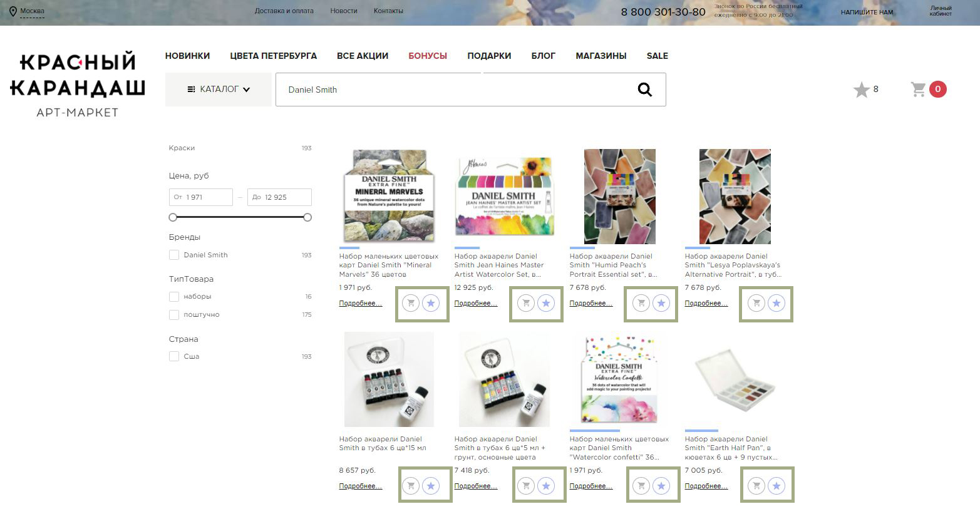Click the phone number 8 800 301-30-80
980x509 pixels.
coord(663,12)
